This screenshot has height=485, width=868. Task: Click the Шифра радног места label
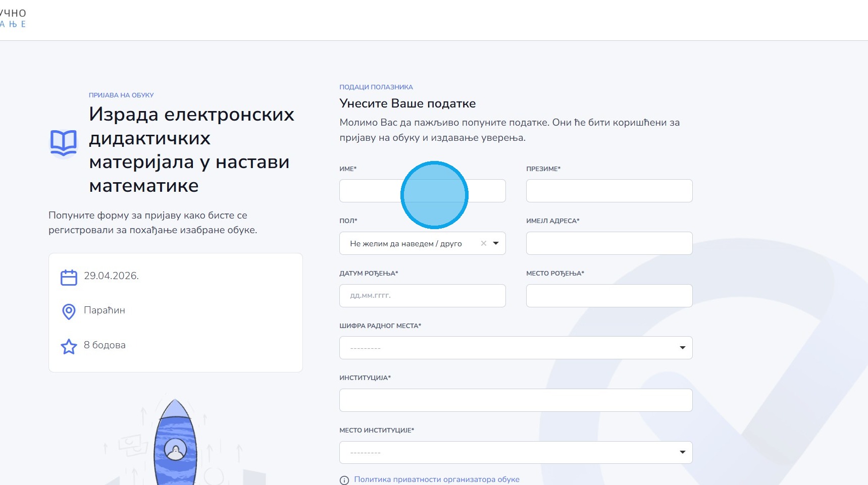tap(380, 326)
